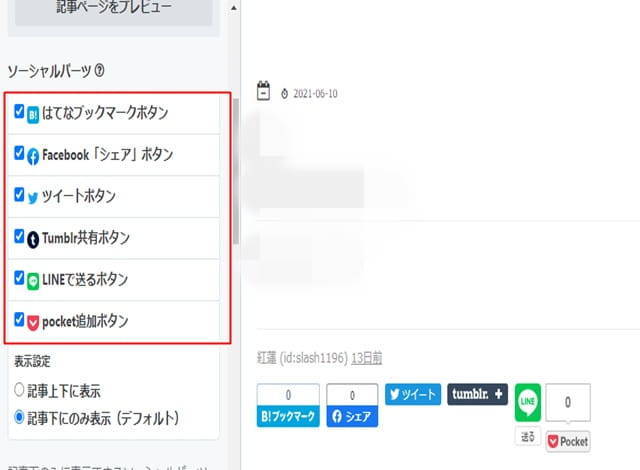This screenshot has height=470, width=640.
Task: Click the calendar icon above the article
Action: tap(264, 91)
